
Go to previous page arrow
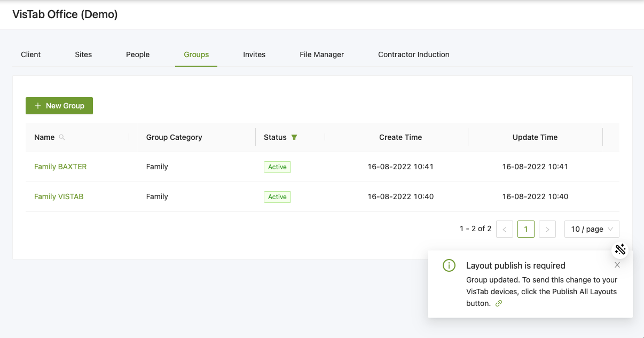tap(505, 229)
